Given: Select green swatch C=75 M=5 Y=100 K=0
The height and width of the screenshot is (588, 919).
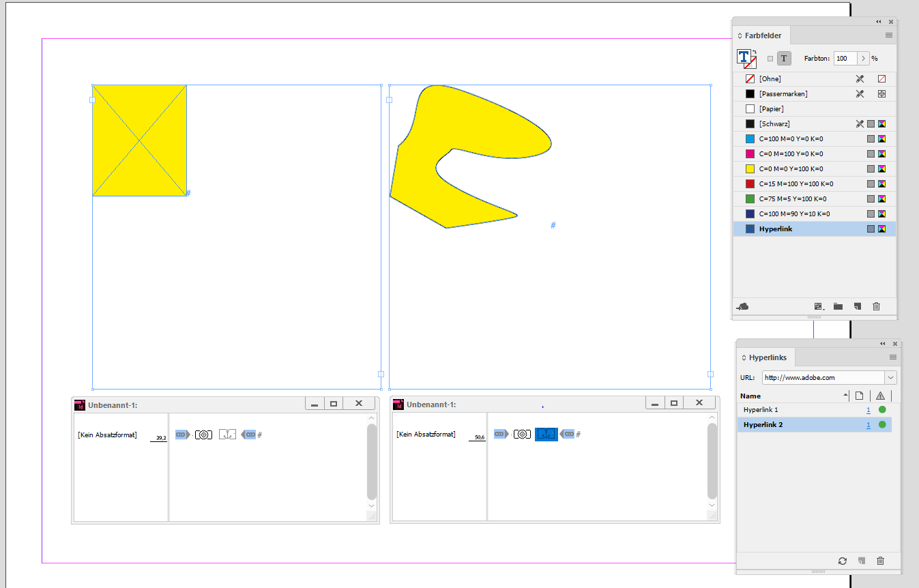Looking at the screenshot, I should point(815,199).
